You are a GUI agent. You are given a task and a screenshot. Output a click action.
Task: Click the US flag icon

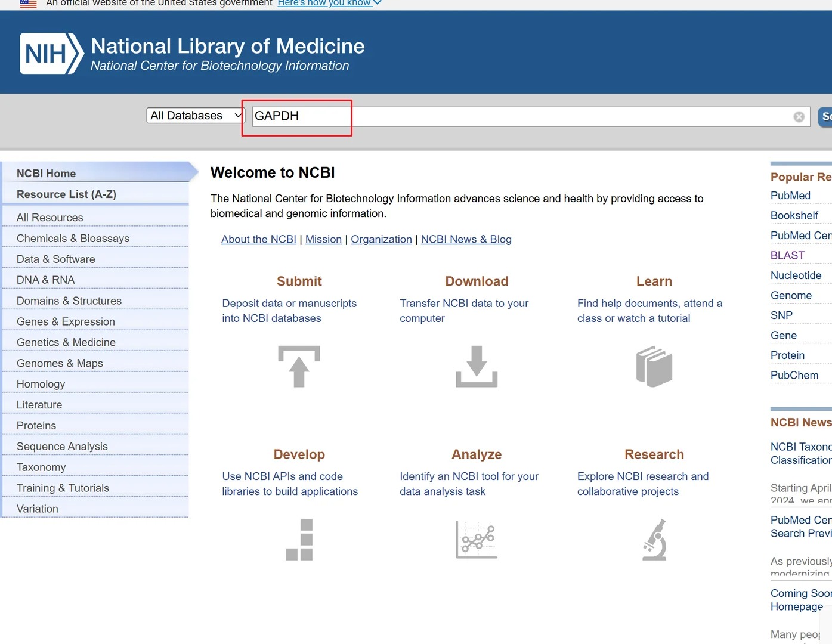click(x=28, y=3)
